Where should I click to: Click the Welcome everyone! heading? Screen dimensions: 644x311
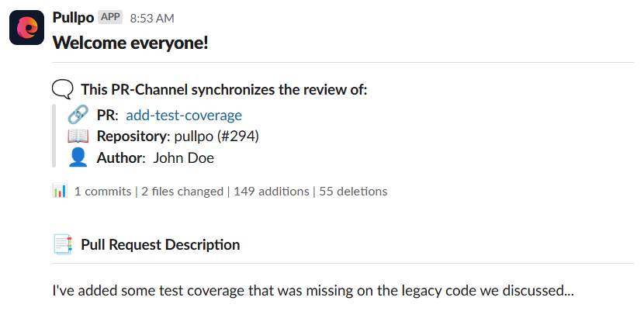[130, 42]
